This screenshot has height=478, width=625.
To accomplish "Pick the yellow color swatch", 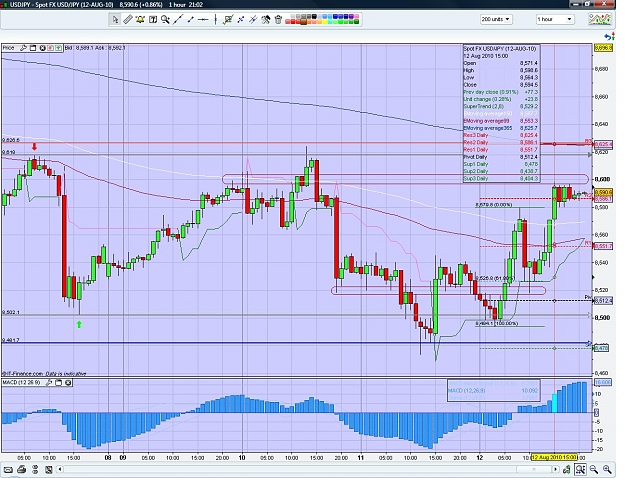I will [322, 22].
